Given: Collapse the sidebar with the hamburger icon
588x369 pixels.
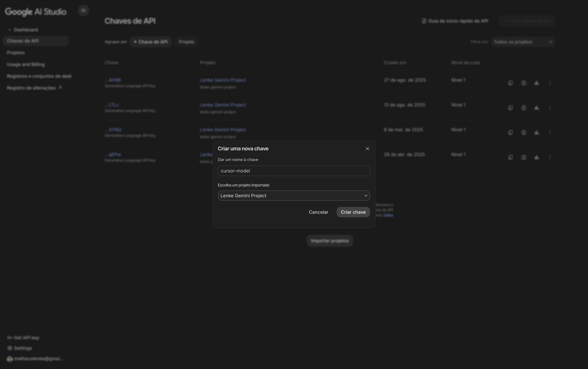Looking at the screenshot, I should 83,10.
